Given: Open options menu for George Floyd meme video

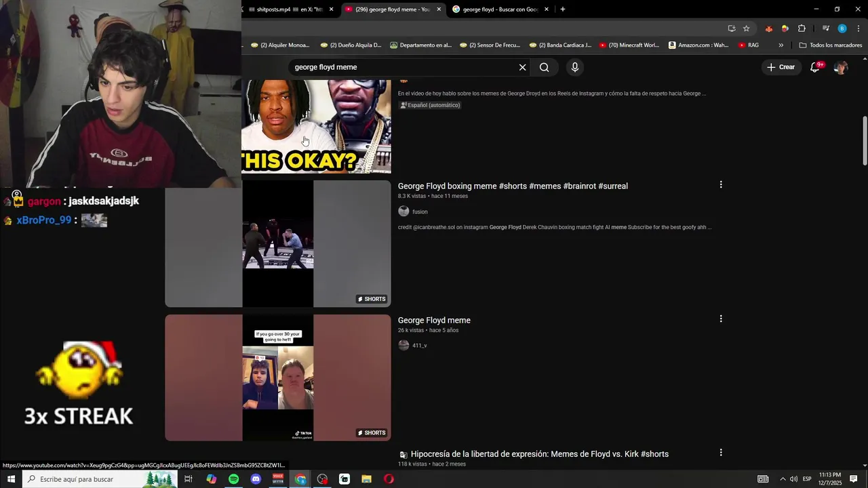Looking at the screenshot, I should click(x=721, y=319).
